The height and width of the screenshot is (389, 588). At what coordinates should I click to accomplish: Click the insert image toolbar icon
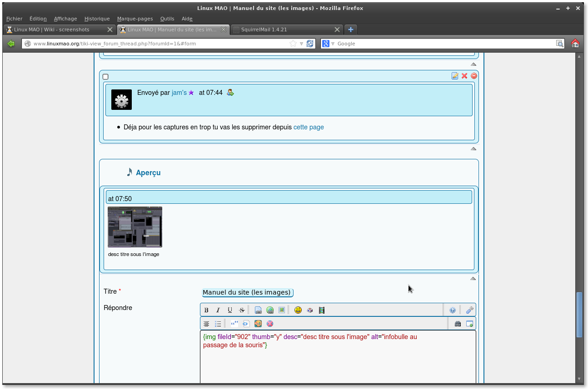282,310
